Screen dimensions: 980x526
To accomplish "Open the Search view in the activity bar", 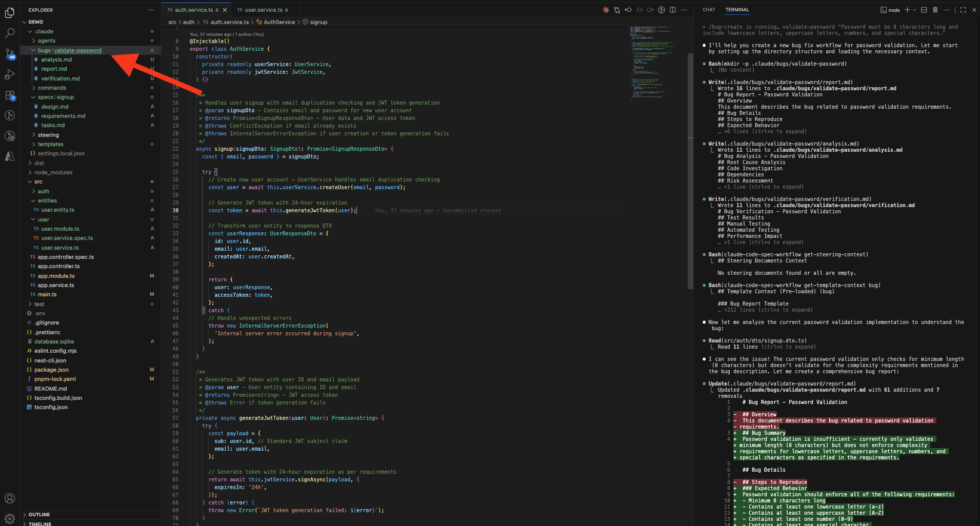I will 10,33.
